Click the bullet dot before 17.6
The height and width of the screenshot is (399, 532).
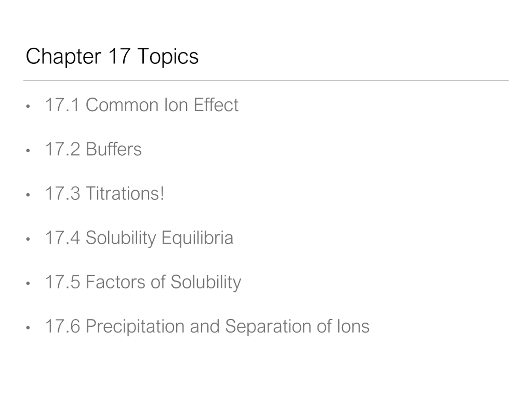pyautogui.click(x=28, y=328)
